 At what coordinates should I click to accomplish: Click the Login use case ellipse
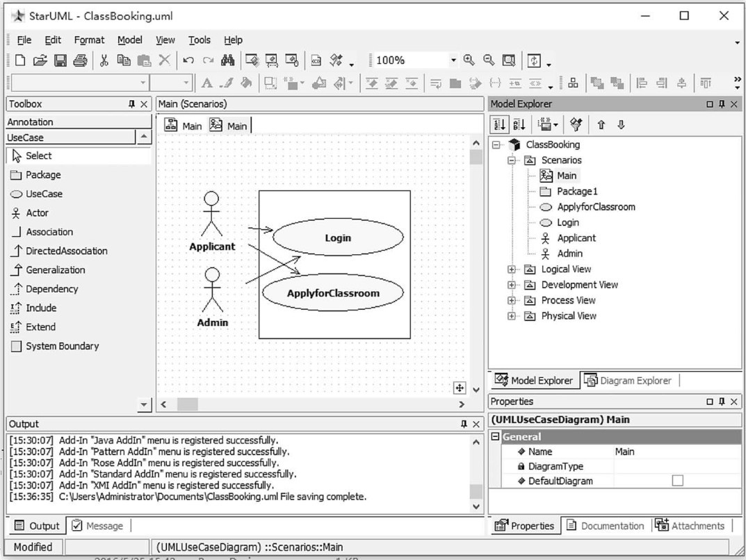point(339,237)
